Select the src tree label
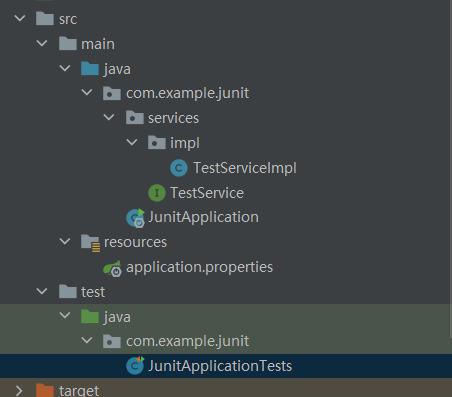The width and height of the screenshot is (452, 397). pos(68,19)
